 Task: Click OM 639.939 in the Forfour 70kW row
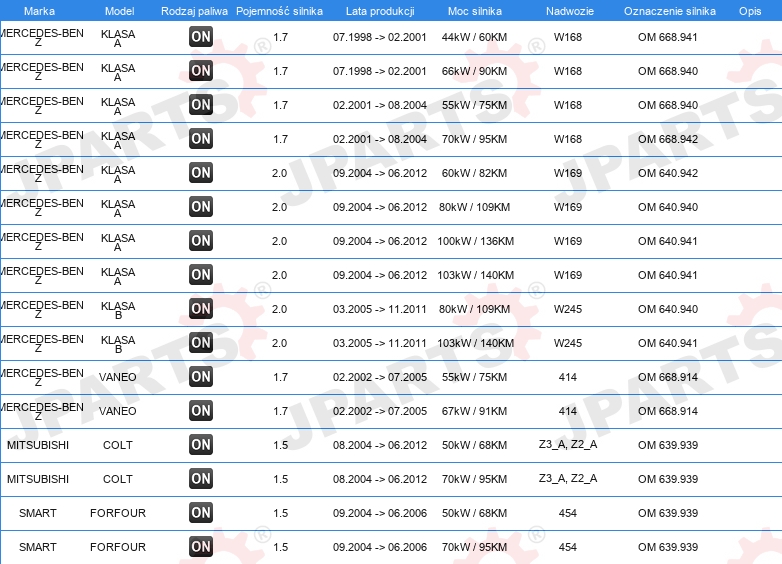click(x=668, y=547)
